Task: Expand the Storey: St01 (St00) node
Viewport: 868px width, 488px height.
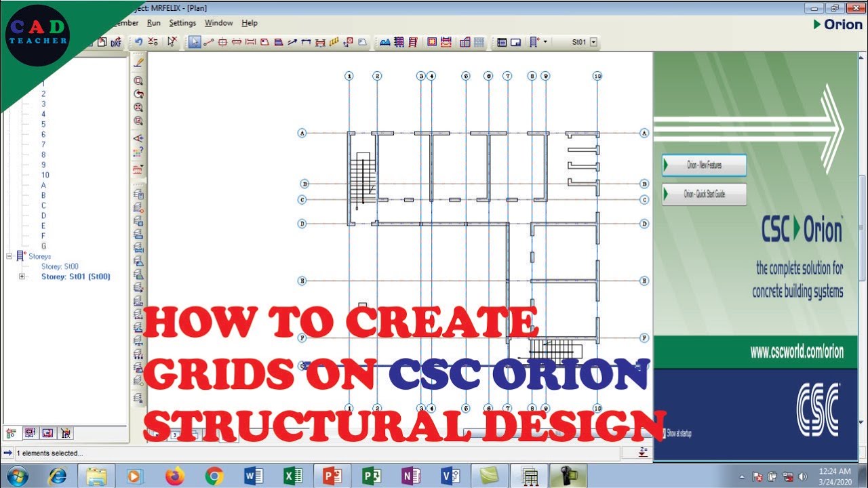Action: tap(22, 277)
